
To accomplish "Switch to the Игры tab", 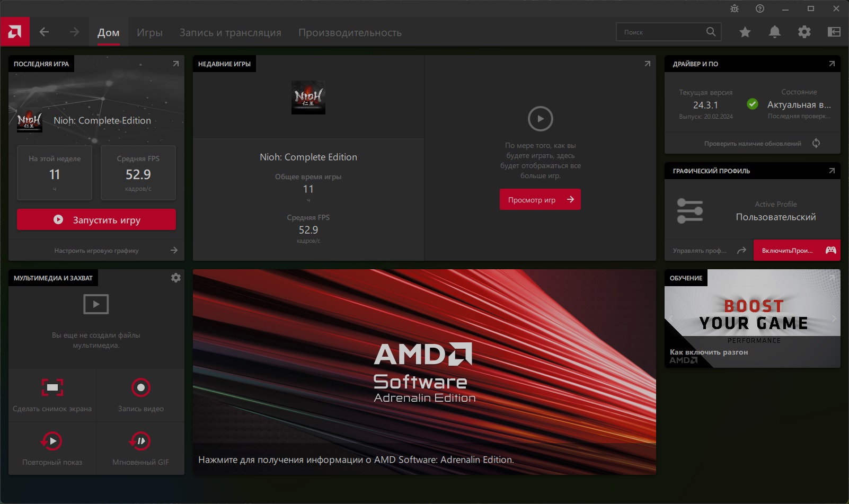I will coord(149,32).
